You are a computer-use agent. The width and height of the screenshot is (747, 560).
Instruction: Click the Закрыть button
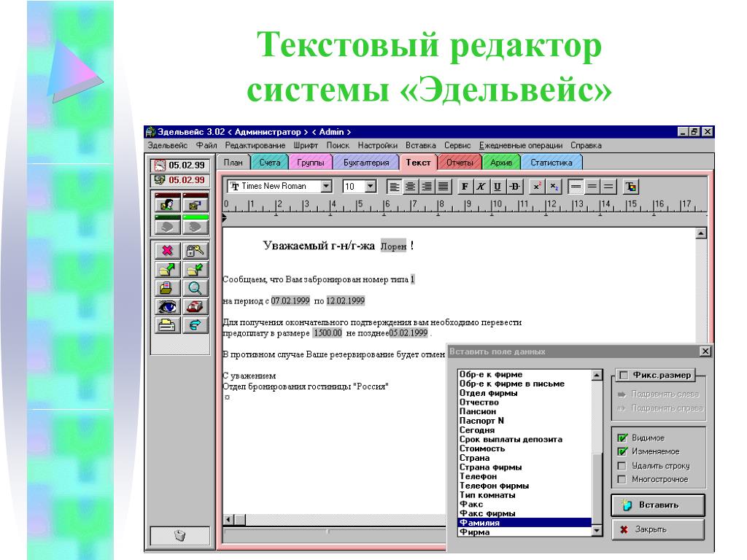pos(658,529)
